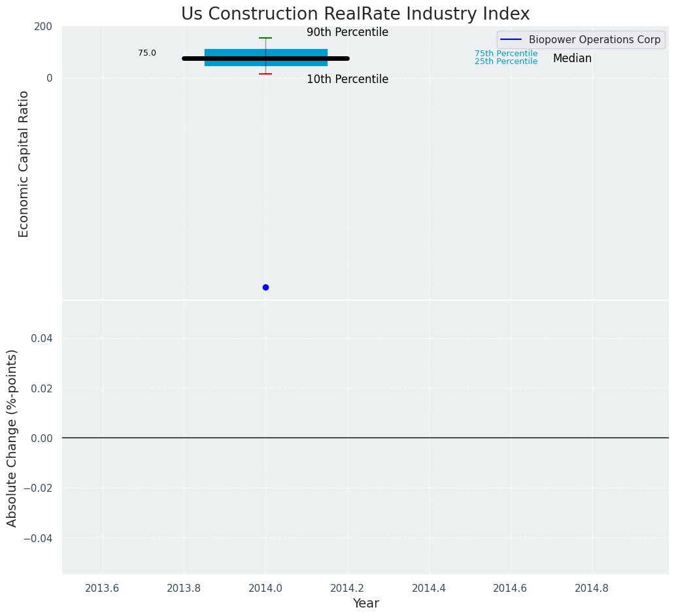Click the Economic Capital Ratio axis label
The image size is (676, 616).
pyautogui.click(x=24, y=163)
